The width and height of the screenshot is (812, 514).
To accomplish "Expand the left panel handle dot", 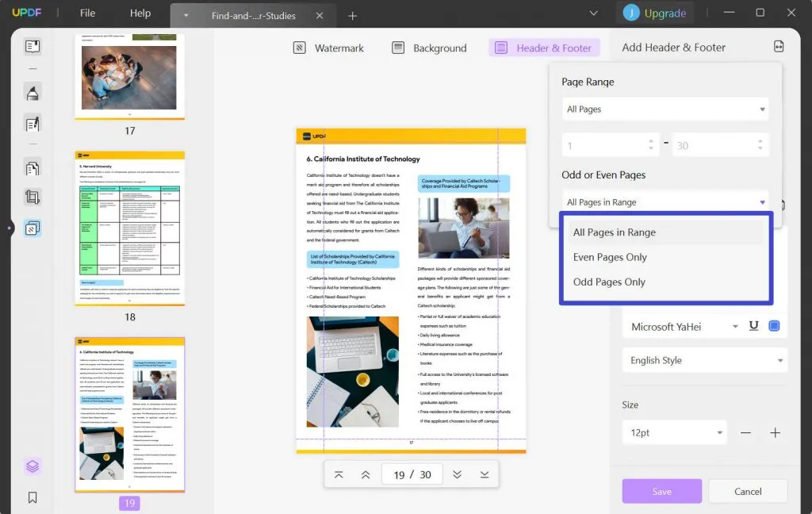I will (x=10, y=228).
